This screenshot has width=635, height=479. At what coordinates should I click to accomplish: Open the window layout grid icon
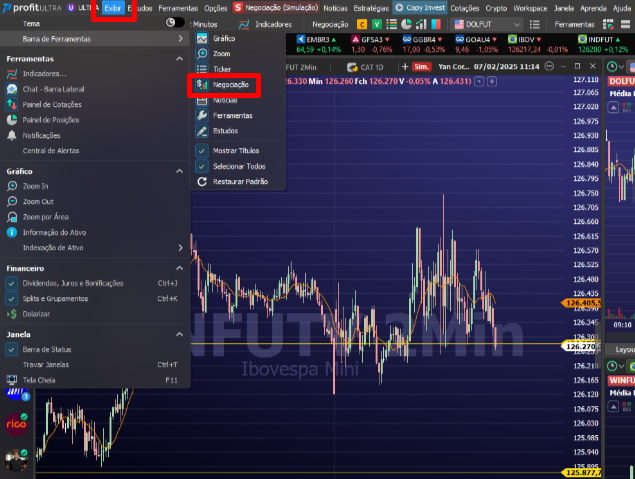coord(608,24)
